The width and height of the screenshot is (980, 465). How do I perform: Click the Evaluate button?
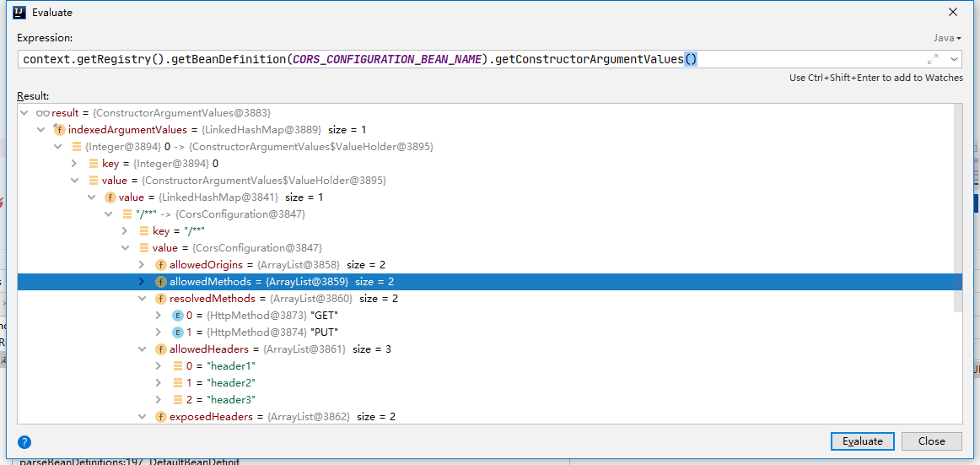click(x=863, y=441)
